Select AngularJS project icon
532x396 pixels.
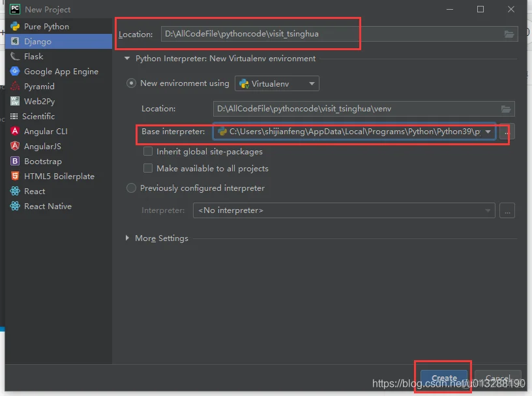[x=15, y=146]
